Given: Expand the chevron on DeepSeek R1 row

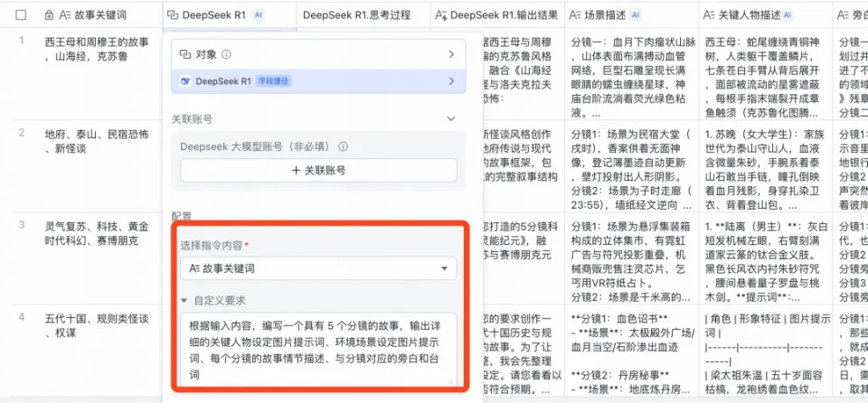Looking at the screenshot, I should click(x=451, y=81).
